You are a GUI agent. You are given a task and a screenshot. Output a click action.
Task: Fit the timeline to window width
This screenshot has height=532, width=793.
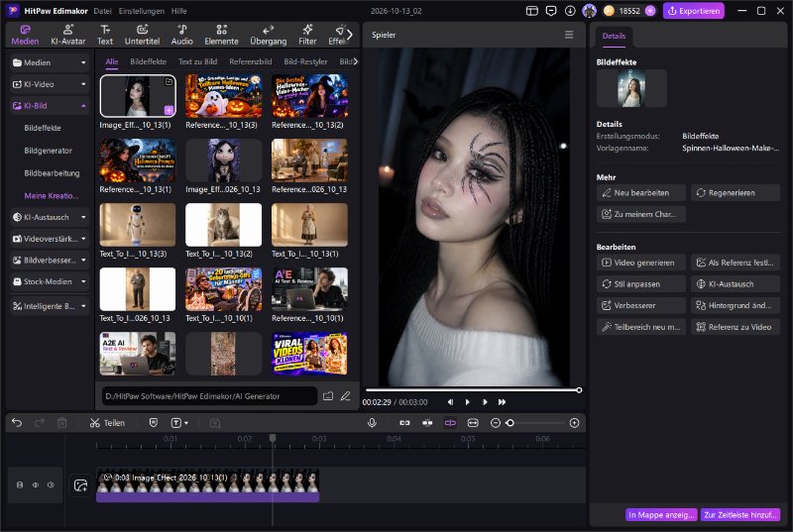[x=473, y=423]
